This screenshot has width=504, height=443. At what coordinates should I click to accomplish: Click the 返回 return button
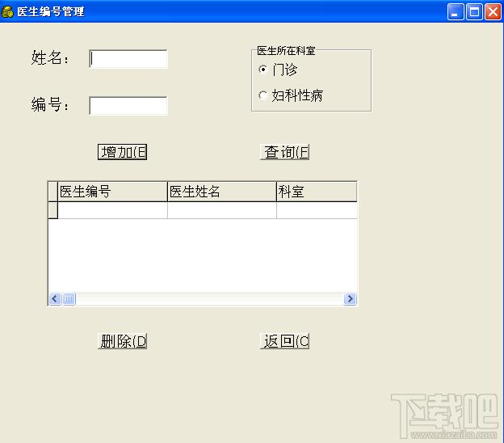(285, 341)
